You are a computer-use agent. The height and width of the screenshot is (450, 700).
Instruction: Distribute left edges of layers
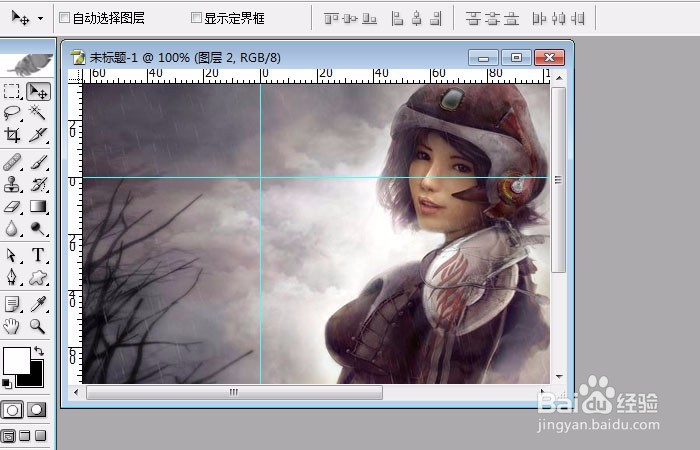coord(539,19)
